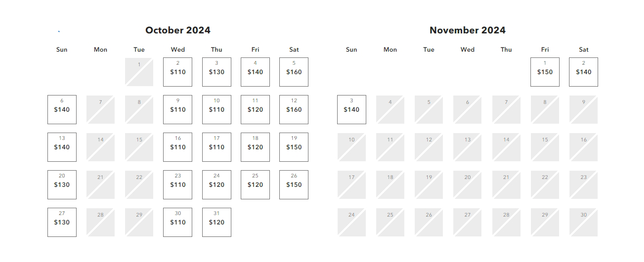Pick October 31 priced $120

[216, 222]
